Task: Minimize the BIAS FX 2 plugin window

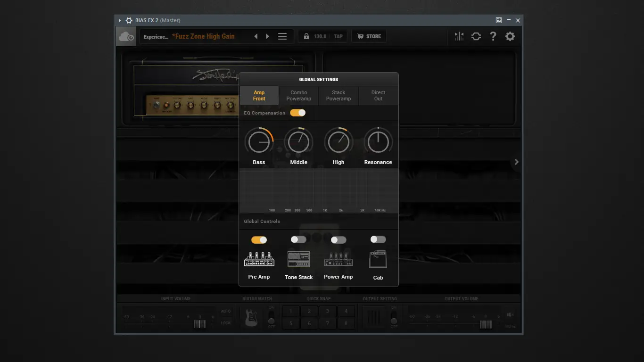Action: (509, 20)
